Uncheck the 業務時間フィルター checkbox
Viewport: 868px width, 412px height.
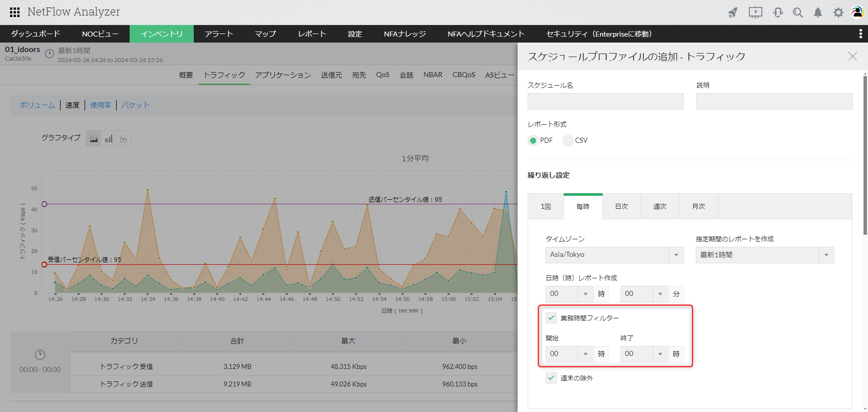click(551, 318)
